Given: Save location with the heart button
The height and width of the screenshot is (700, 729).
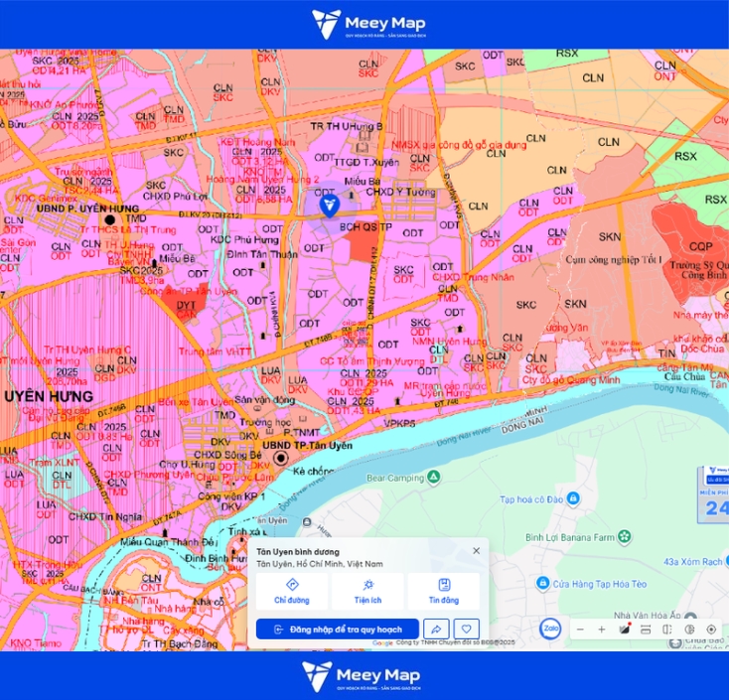Looking at the screenshot, I should coord(467,630).
